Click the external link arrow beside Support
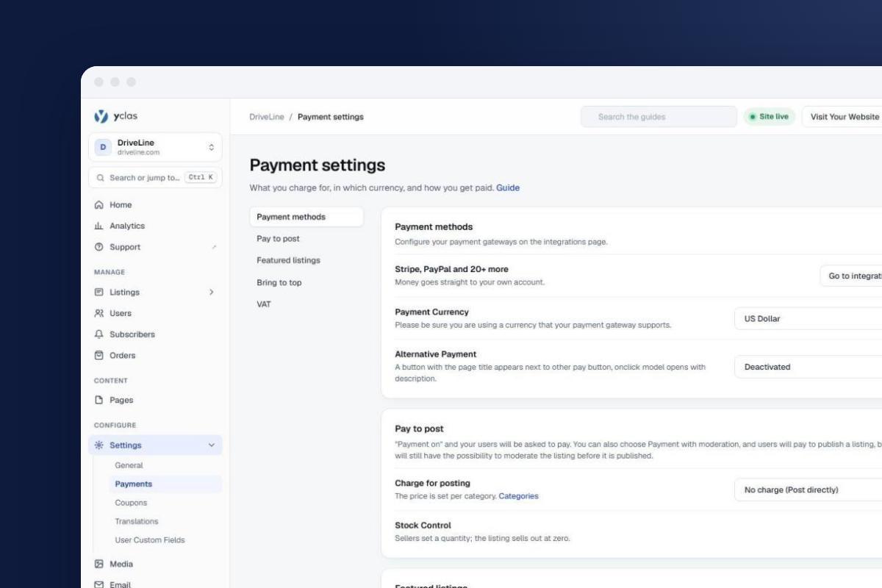 coord(214,248)
